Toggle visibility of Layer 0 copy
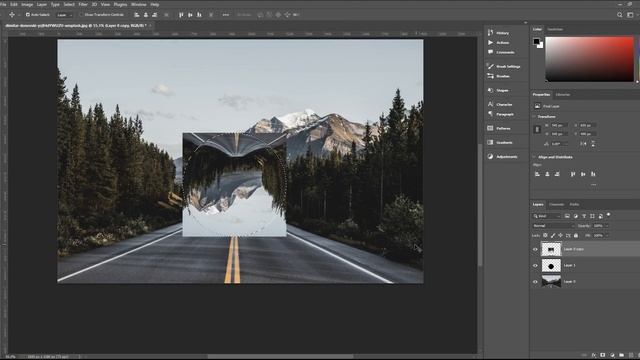This screenshot has width=640, height=360. coord(535,249)
